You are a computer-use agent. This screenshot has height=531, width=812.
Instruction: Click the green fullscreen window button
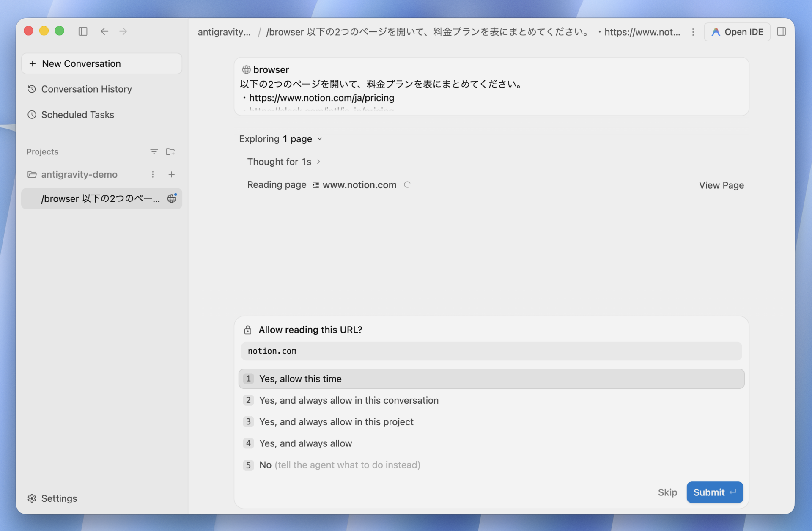pyautogui.click(x=60, y=31)
